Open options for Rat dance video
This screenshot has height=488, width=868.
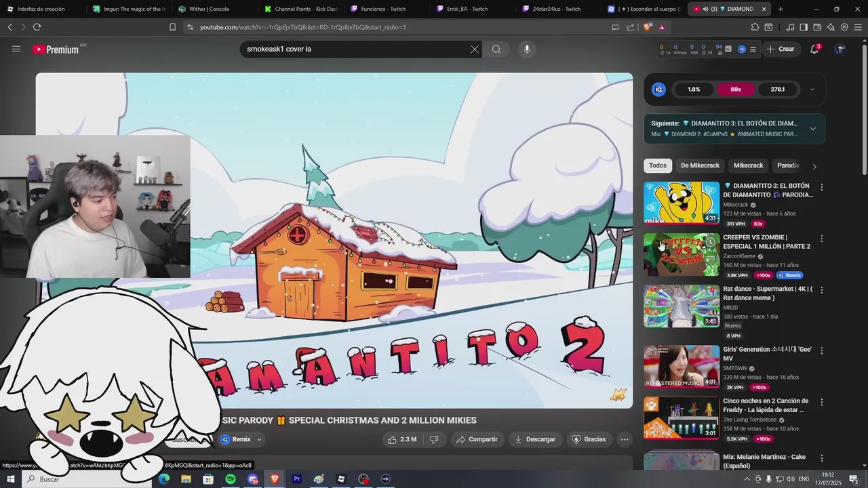822,290
